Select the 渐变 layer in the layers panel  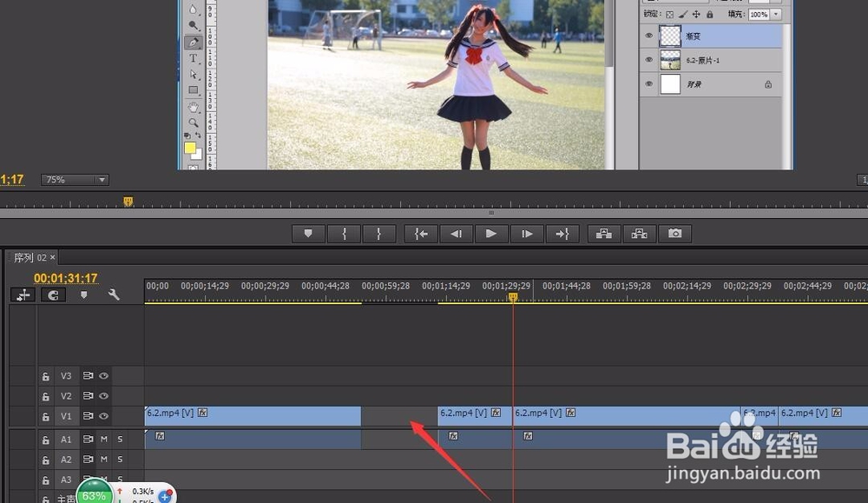pyautogui.click(x=711, y=36)
